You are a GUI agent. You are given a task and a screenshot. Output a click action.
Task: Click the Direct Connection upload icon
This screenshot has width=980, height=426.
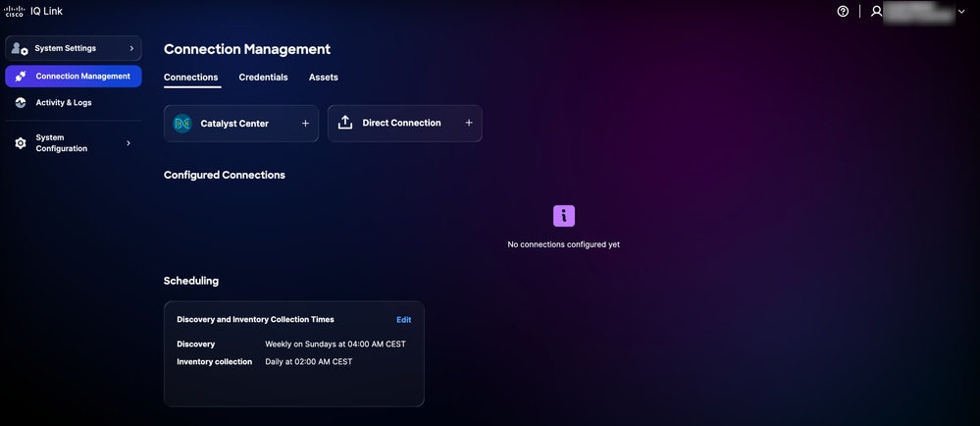pyautogui.click(x=345, y=123)
